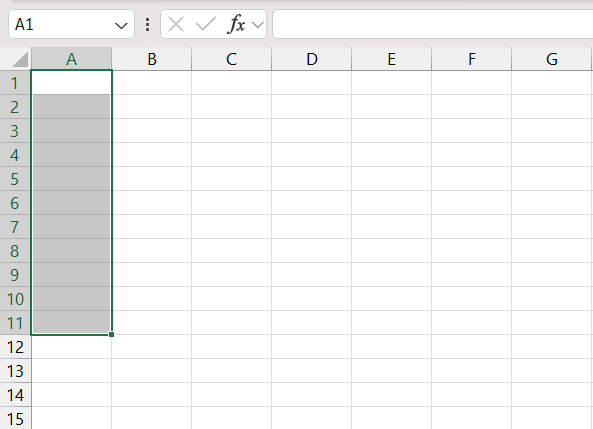Select row 6 header
The image size is (593, 429).
pyautogui.click(x=15, y=203)
